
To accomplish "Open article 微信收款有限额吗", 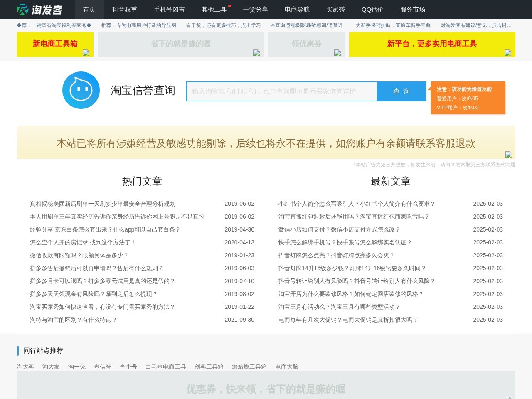I will coord(79,255).
